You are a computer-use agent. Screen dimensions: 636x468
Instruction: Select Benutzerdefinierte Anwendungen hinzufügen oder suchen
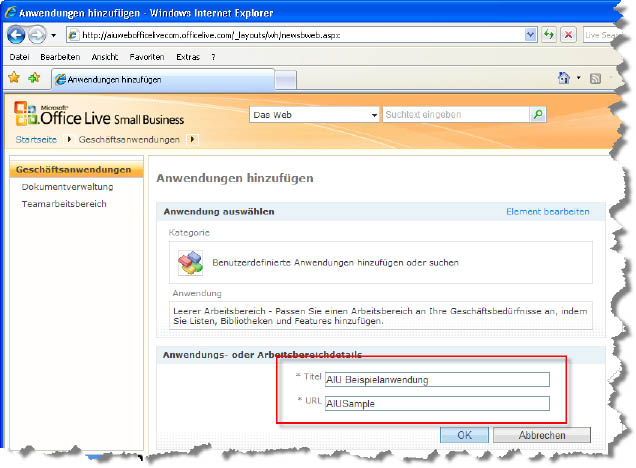[x=335, y=263]
